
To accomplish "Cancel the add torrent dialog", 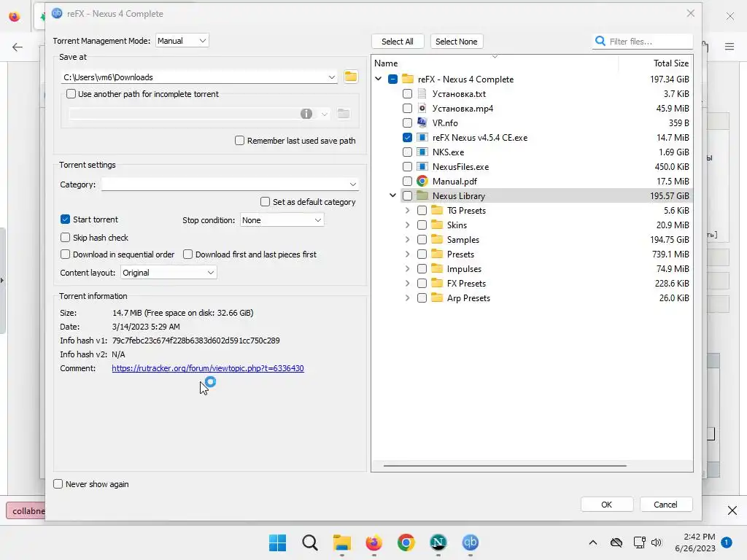I will [x=665, y=505].
